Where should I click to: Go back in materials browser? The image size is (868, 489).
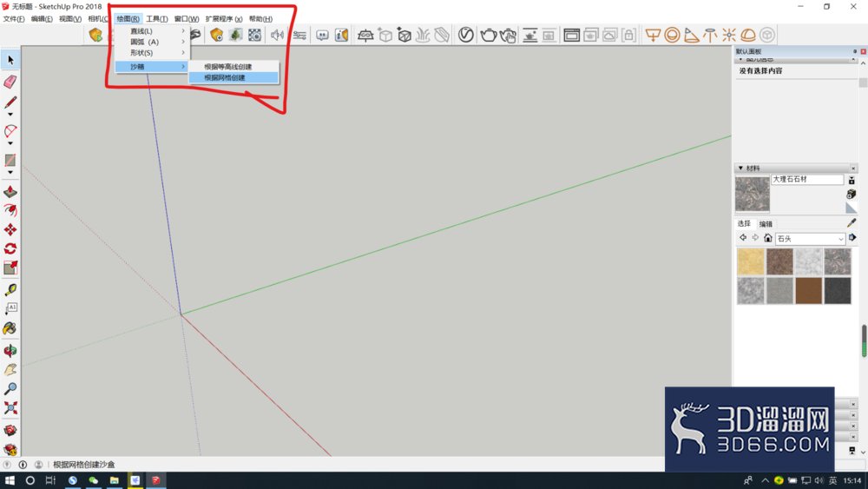pyautogui.click(x=743, y=238)
